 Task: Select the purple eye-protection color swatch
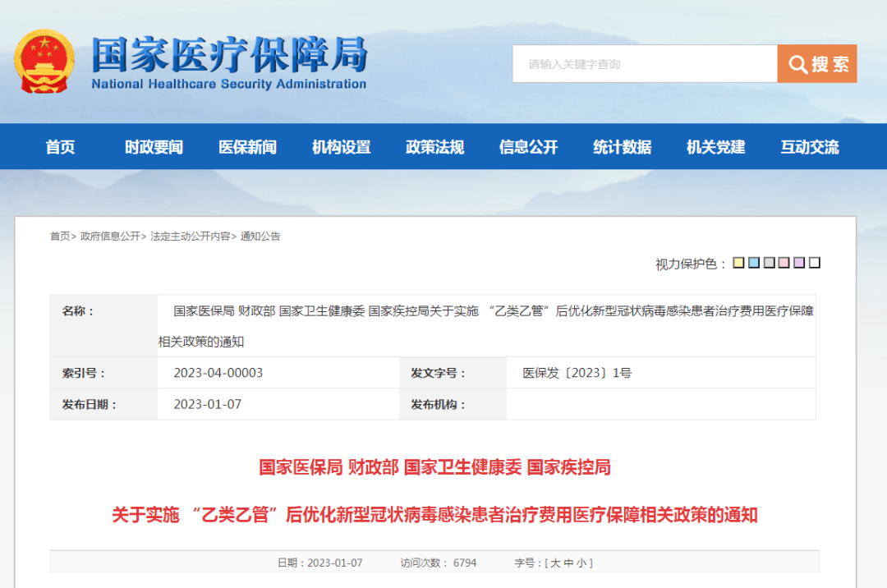pos(799,262)
